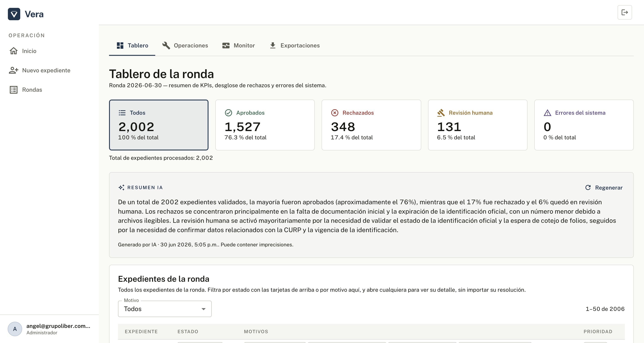
Task: Go to Inicio in the sidebar
Action: tap(49, 51)
